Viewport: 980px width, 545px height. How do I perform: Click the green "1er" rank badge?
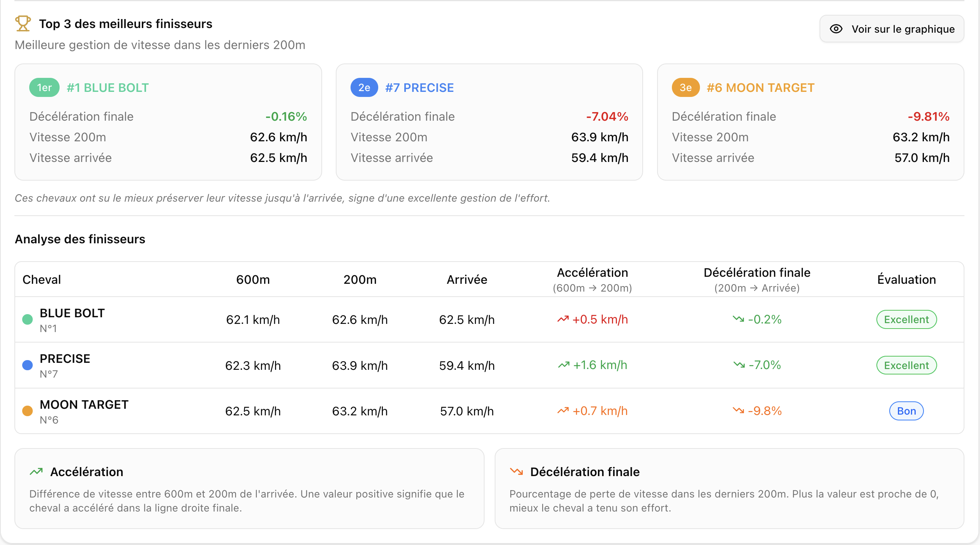(x=44, y=88)
